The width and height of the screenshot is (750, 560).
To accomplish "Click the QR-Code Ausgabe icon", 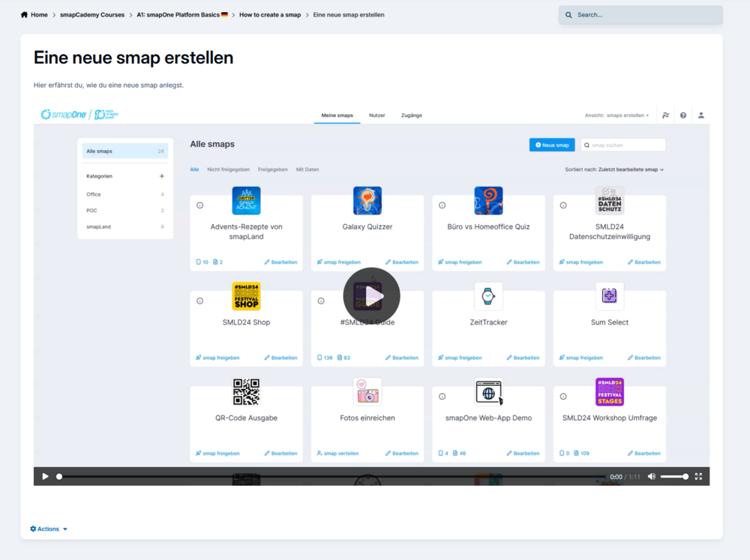I will point(246,392).
